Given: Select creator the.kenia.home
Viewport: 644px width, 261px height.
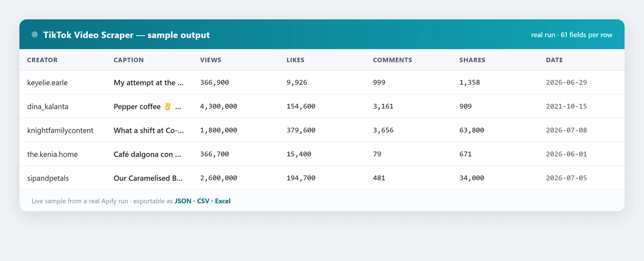Looking at the screenshot, I should click(x=52, y=154).
